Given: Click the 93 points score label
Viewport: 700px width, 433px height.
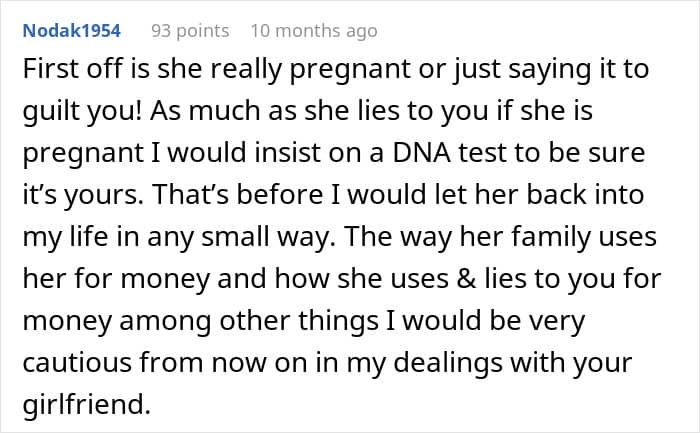Looking at the screenshot, I should tap(190, 31).
